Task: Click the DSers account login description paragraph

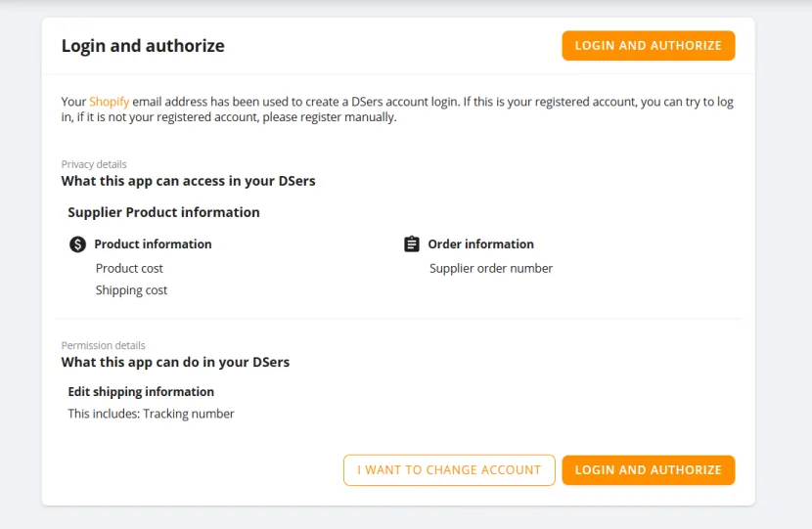Action: click(x=396, y=110)
